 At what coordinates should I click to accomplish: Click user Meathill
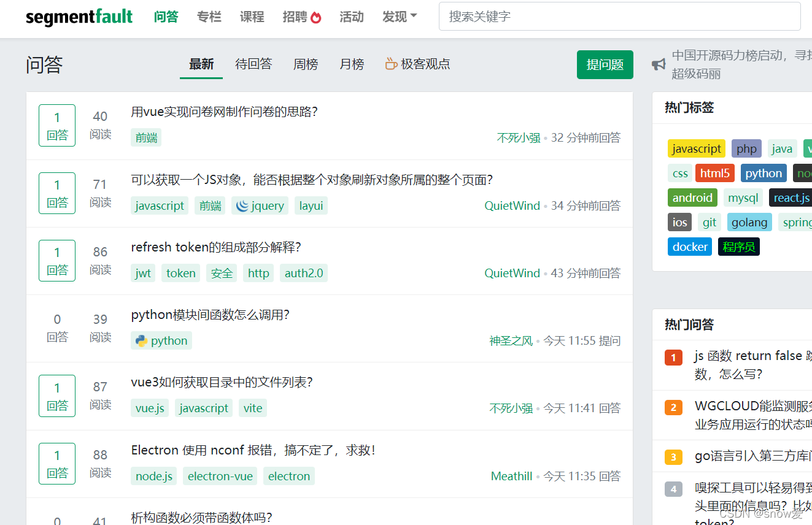(511, 476)
